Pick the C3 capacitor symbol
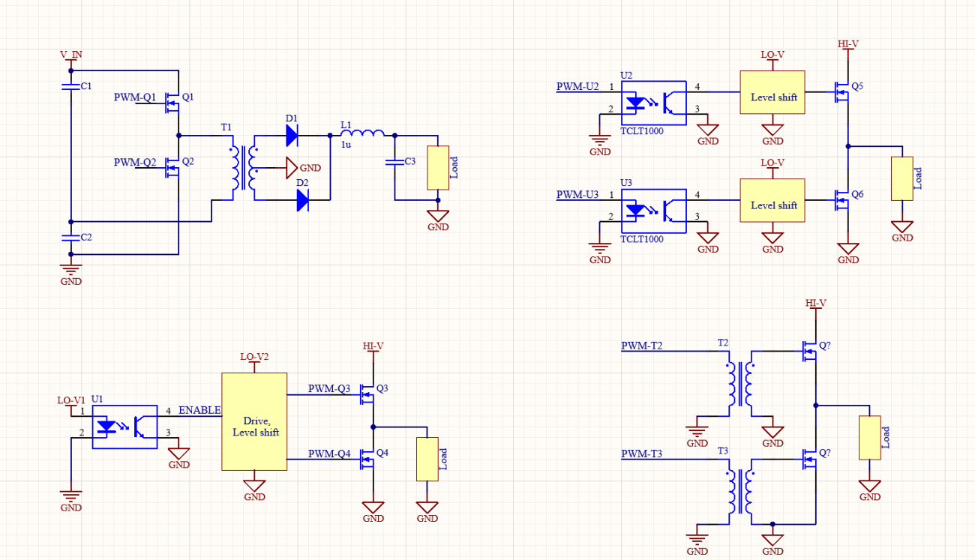 click(394, 161)
